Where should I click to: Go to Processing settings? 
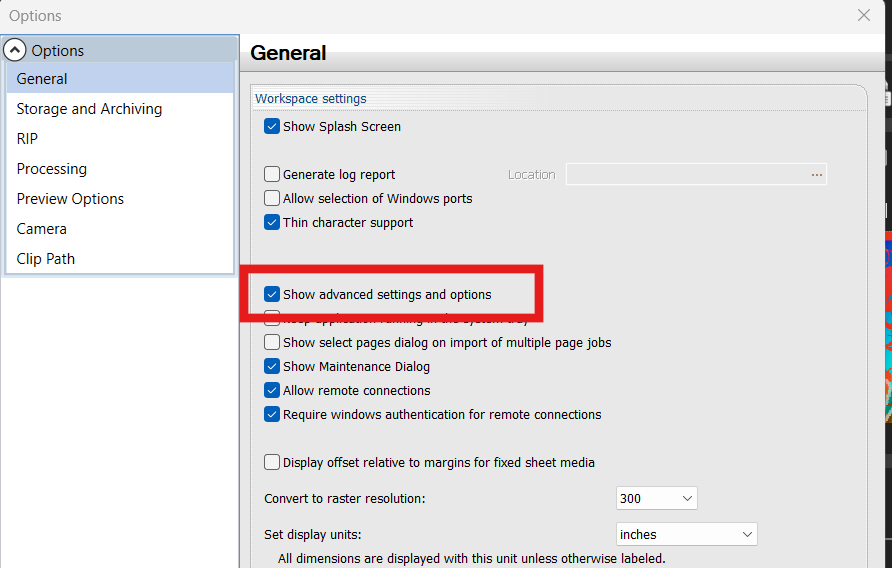(120, 169)
